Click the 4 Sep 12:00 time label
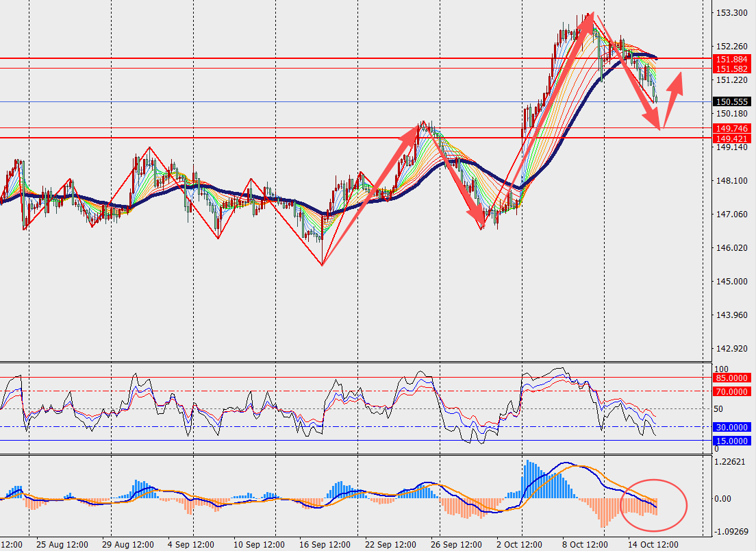Screen dimensions: 756x551 [x=191, y=545]
